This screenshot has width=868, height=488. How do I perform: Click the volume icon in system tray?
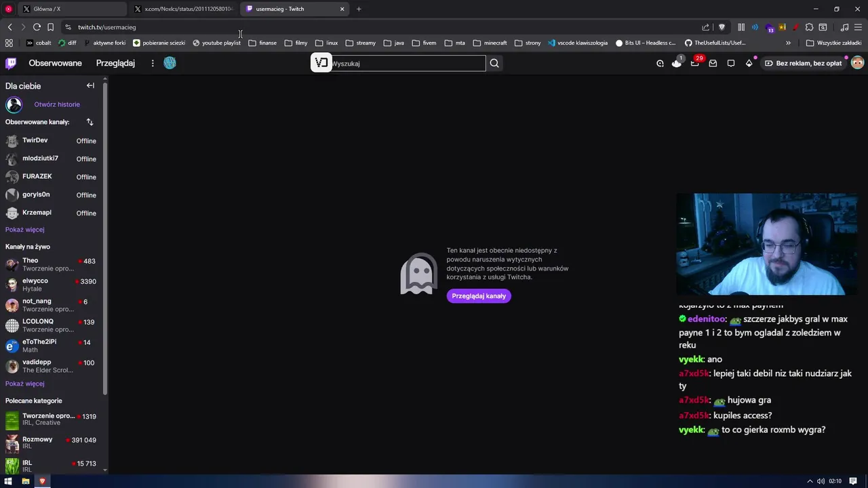(x=821, y=481)
